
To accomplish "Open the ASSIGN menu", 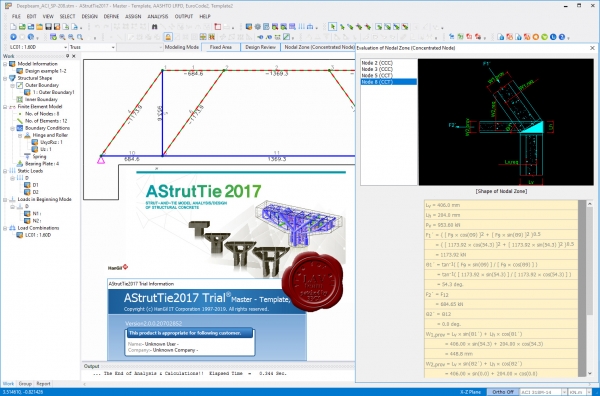I will pos(133,16).
